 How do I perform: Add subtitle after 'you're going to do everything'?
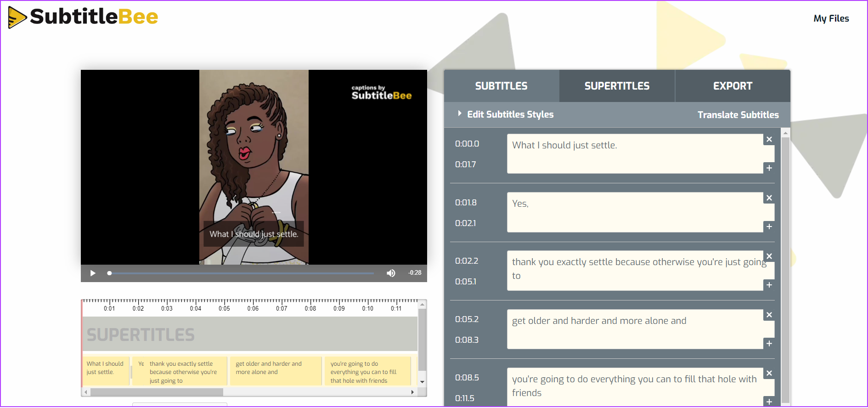click(769, 402)
